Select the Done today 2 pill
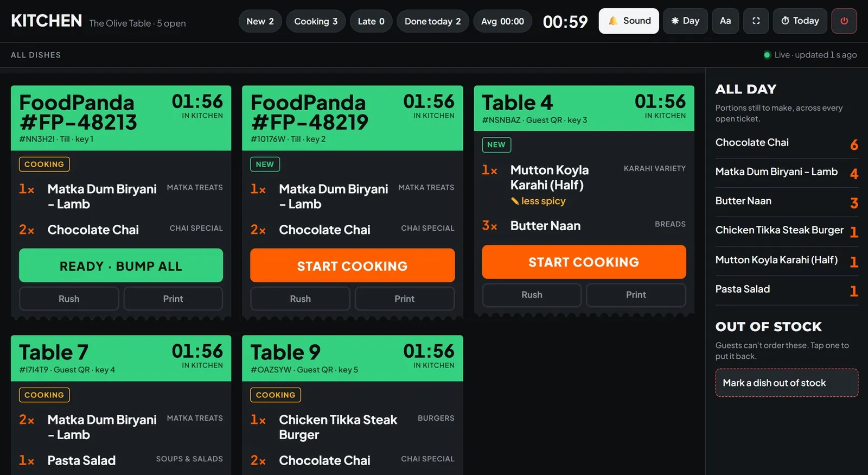 [x=432, y=21]
